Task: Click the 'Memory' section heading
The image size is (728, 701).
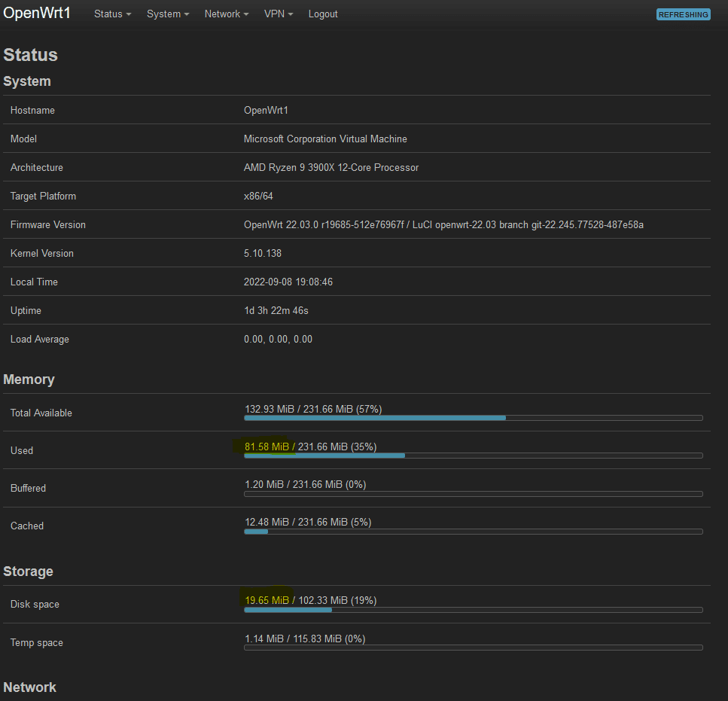Action: point(29,379)
